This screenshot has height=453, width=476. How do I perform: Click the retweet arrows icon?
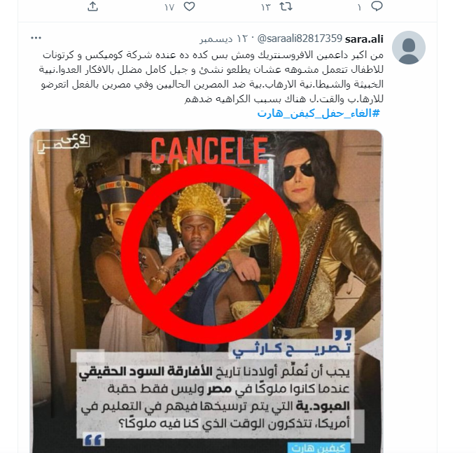pyautogui.click(x=286, y=6)
